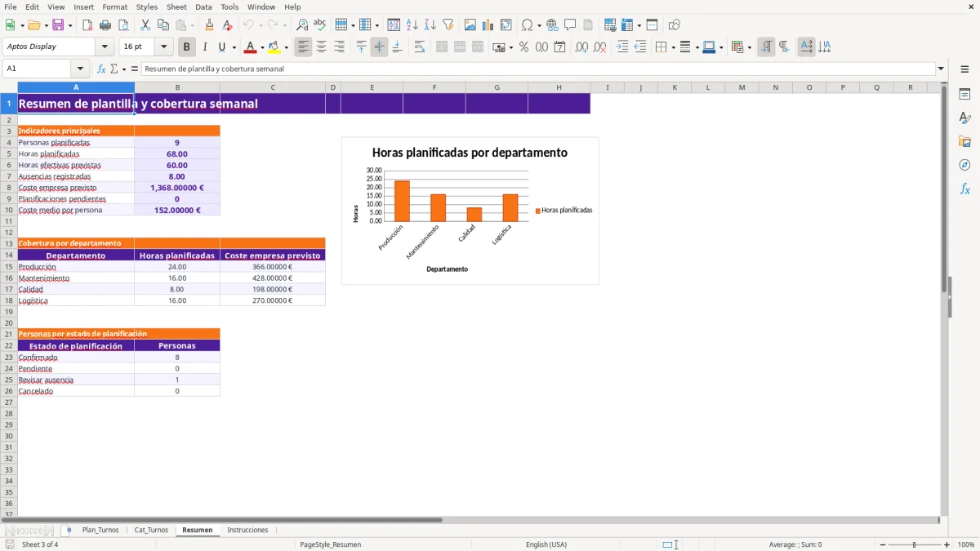980x551 pixels.
Task: Open Find and Replace
Action: (302, 25)
